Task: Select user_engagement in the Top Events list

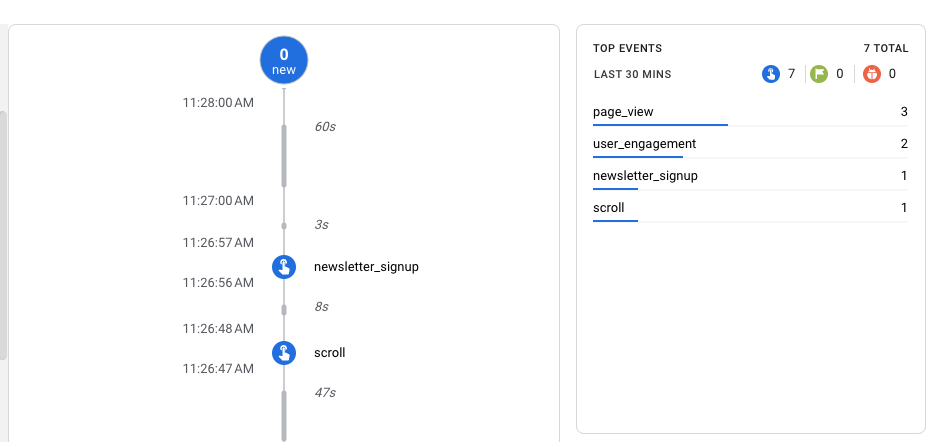Action: tap(644, 144)
